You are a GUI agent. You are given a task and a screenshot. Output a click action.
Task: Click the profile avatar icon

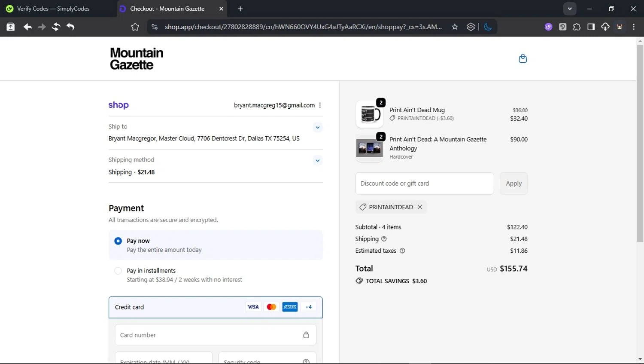[x=620, y=27]
